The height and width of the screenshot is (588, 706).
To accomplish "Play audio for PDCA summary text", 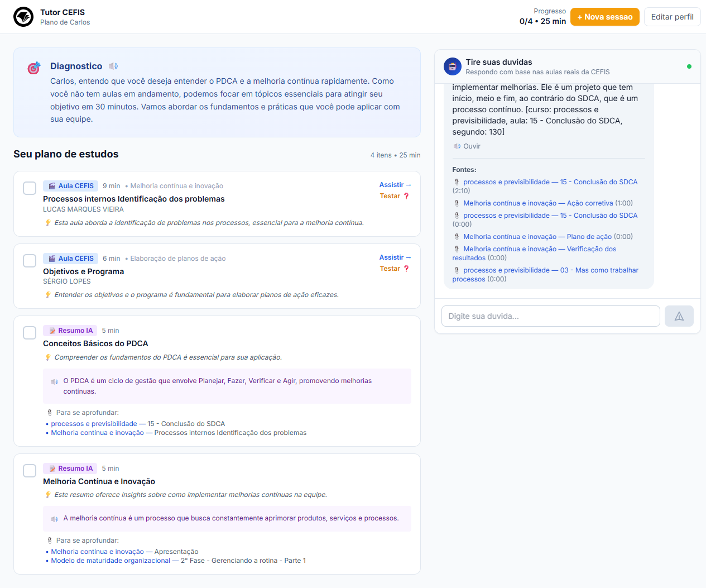I will (x=54, y=381).
